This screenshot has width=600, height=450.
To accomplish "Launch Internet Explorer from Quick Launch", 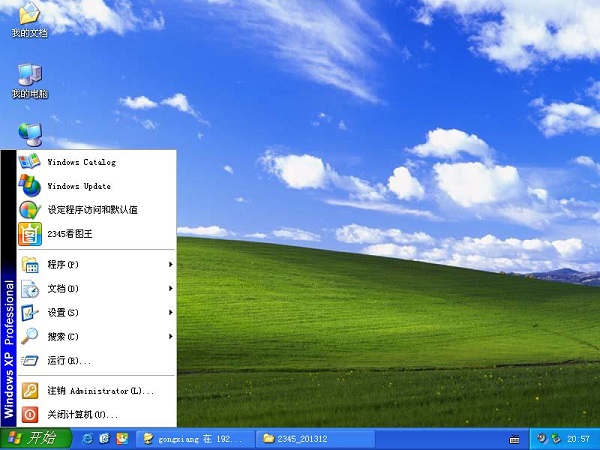I will click(x=88, y=438).
